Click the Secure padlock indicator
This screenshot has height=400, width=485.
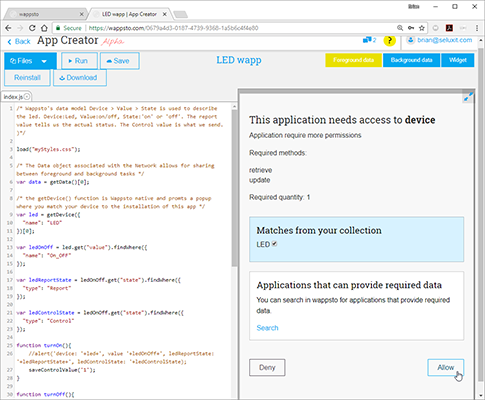68,28
